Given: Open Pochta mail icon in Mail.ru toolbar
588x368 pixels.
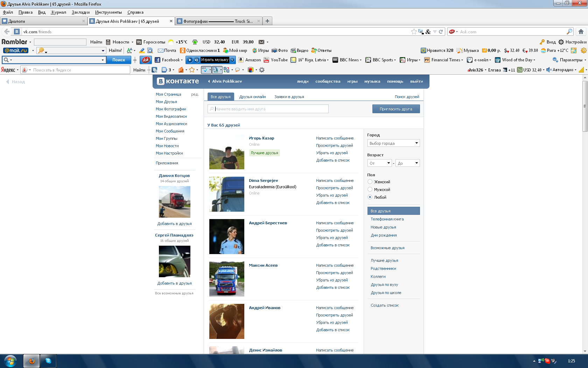Looking at the screenshot, I should (167, 50).
